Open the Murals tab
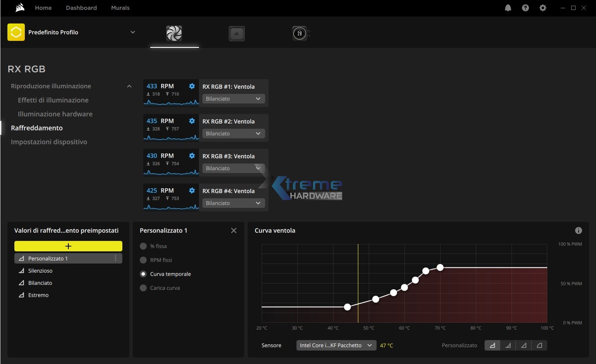 tap(120, 8)
